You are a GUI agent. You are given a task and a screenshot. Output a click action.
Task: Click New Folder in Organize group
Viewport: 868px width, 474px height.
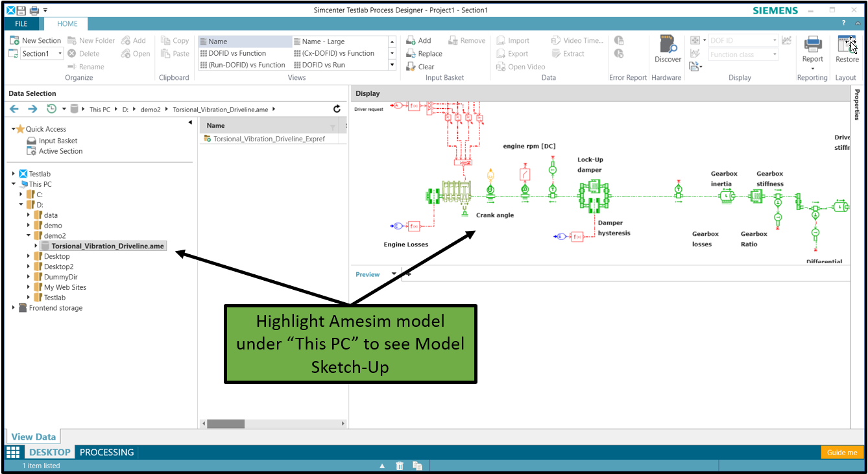click(x=91, y=41)
